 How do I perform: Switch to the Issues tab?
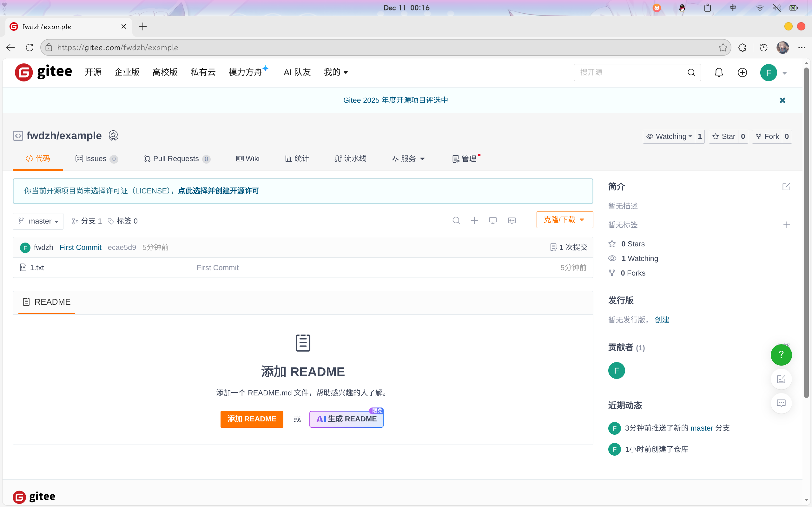(96, 159)
